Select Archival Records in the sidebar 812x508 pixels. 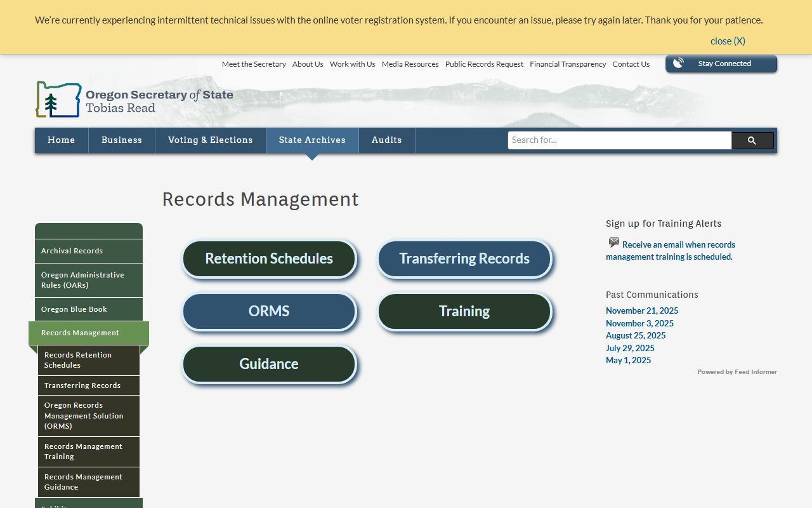89,251
